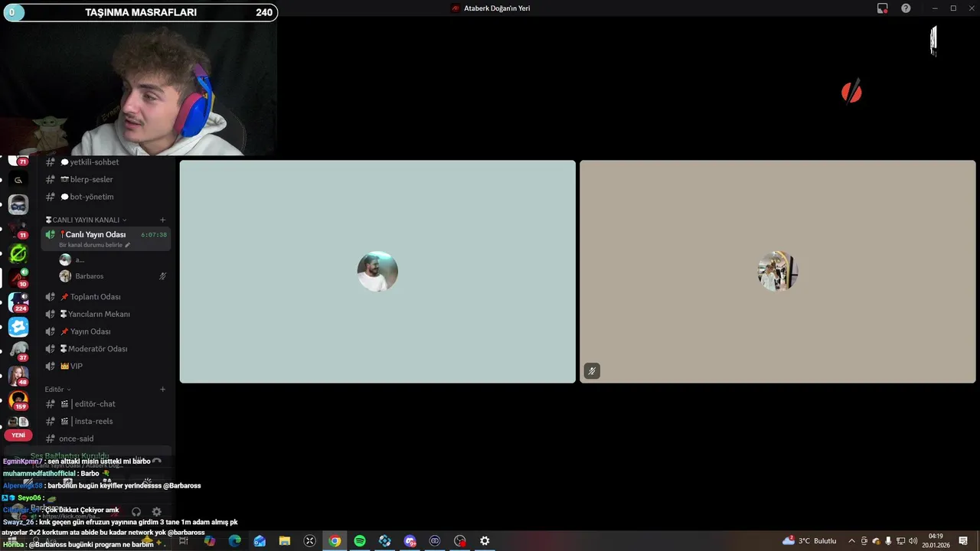The height and width of the screenshot is (551, 980).
Task: Open the green slashed-circle server icon
Action: click(18, 253)
